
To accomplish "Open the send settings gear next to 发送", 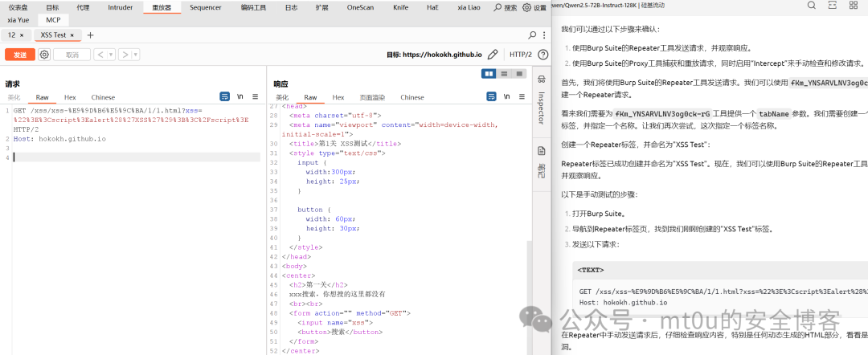I will [44, 55].
